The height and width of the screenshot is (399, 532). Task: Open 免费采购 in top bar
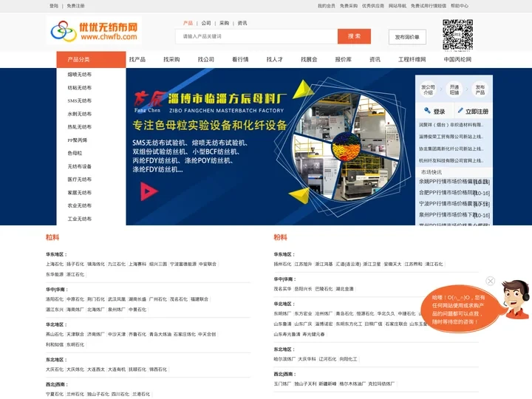[x=349, y=6]
